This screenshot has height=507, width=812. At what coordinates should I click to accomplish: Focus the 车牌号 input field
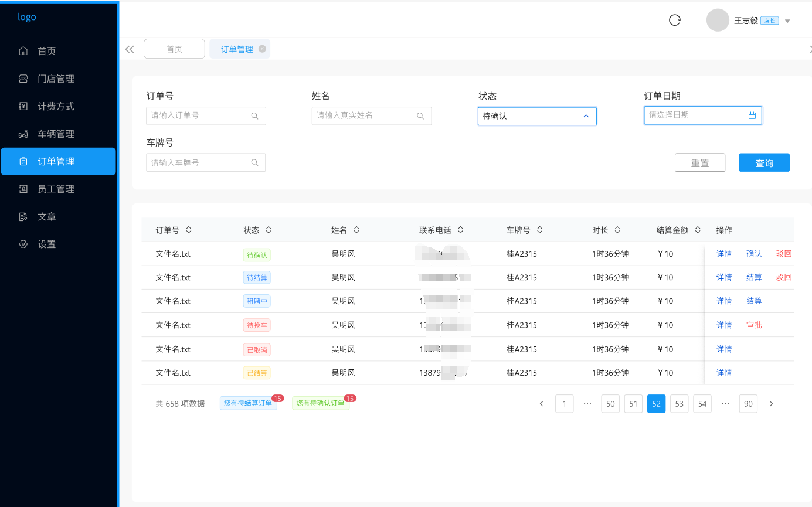[x=206, y=162]
